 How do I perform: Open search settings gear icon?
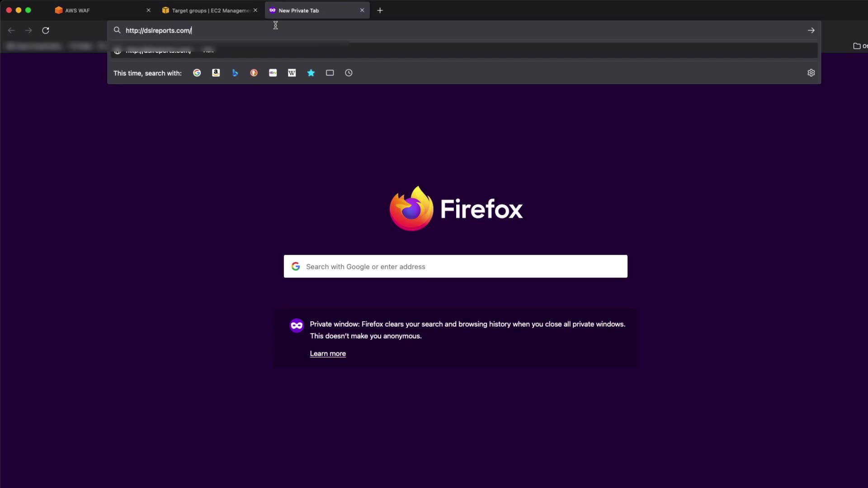811,73
